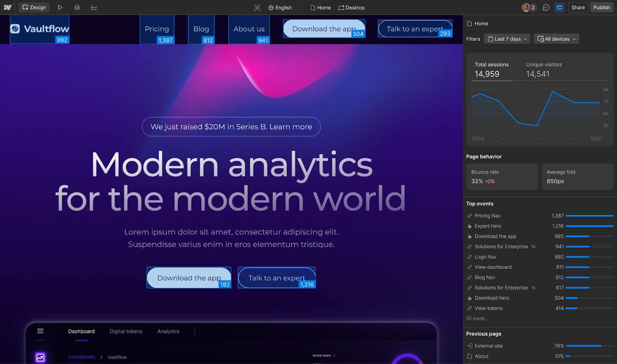Click the DASHBOARD breadcrumb link
Viewport: 617px width, 364px height.
pyautogui.click(x=82, y=357)
